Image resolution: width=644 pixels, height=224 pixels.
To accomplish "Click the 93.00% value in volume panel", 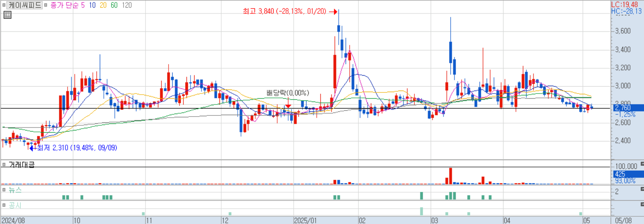I will tap(625, 181).
